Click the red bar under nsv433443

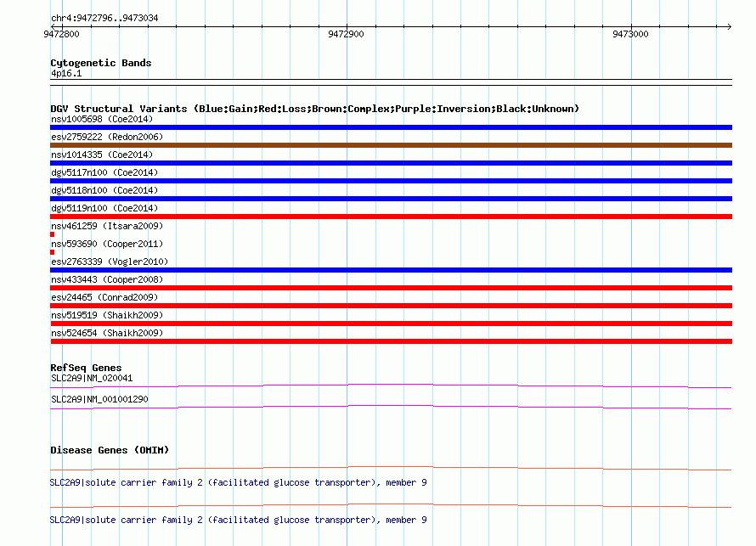(x=391, y=288)
